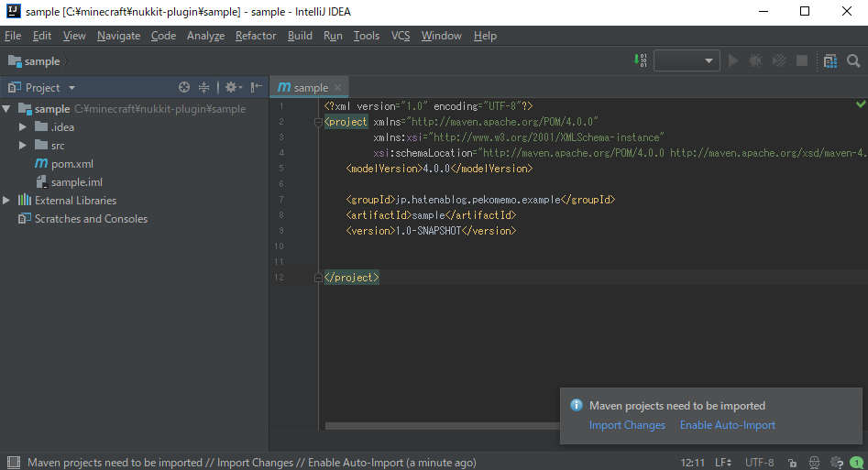
Task: Click Import Changes link in notification
Action: coord(627,425)
